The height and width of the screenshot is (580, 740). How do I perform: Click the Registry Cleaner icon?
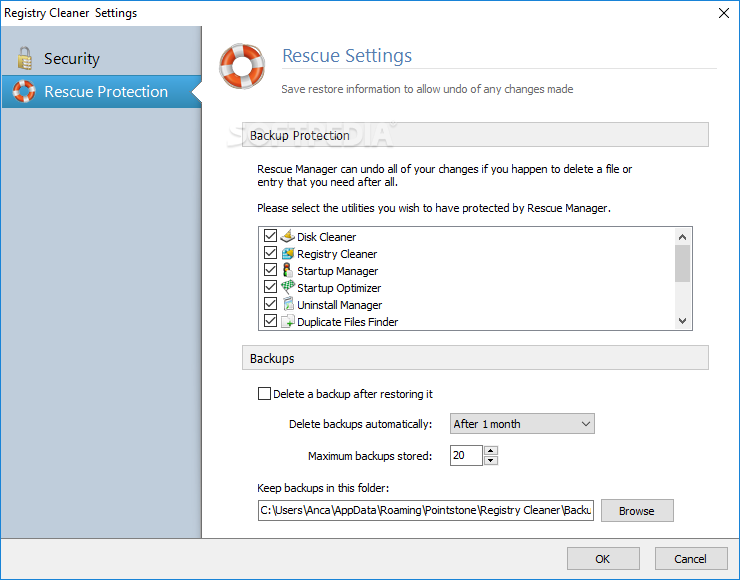coord(287,253)
